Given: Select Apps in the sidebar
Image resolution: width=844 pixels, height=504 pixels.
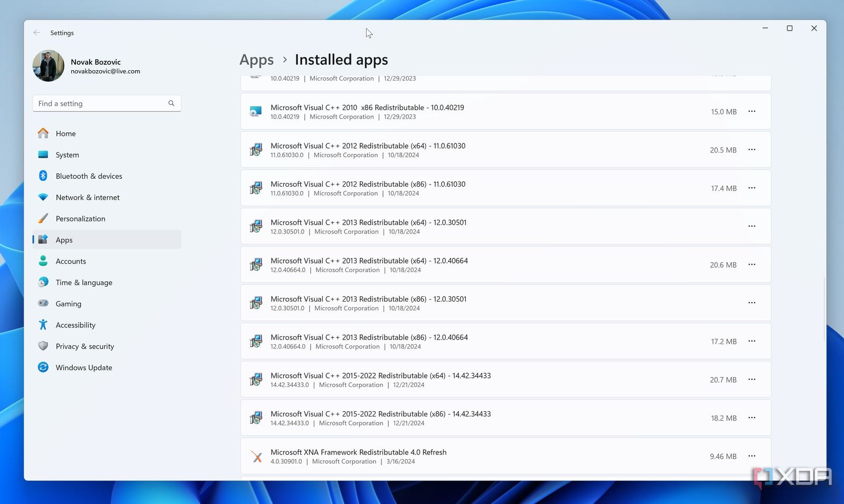Looking at the screenshot, I should coord(107,240).
